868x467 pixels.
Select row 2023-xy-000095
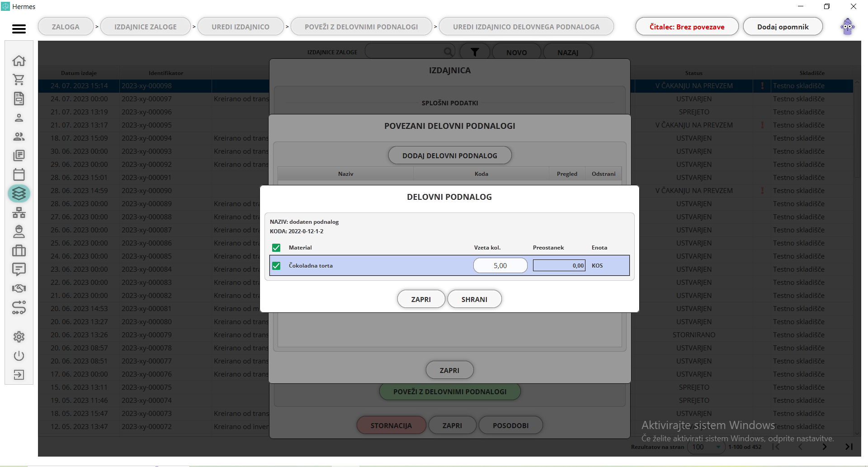pyautogui.click(x=154, y=125)
